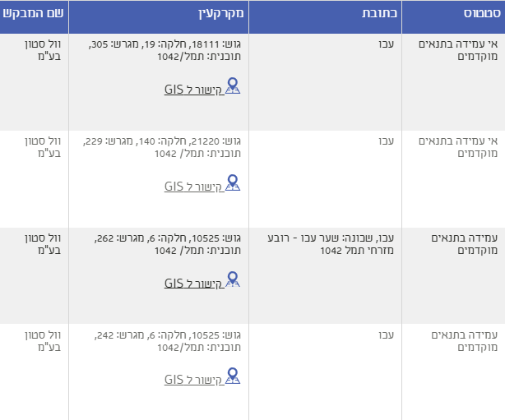
Task: Click the map pin icon for plot 242
Action: [x=232, y=377]
